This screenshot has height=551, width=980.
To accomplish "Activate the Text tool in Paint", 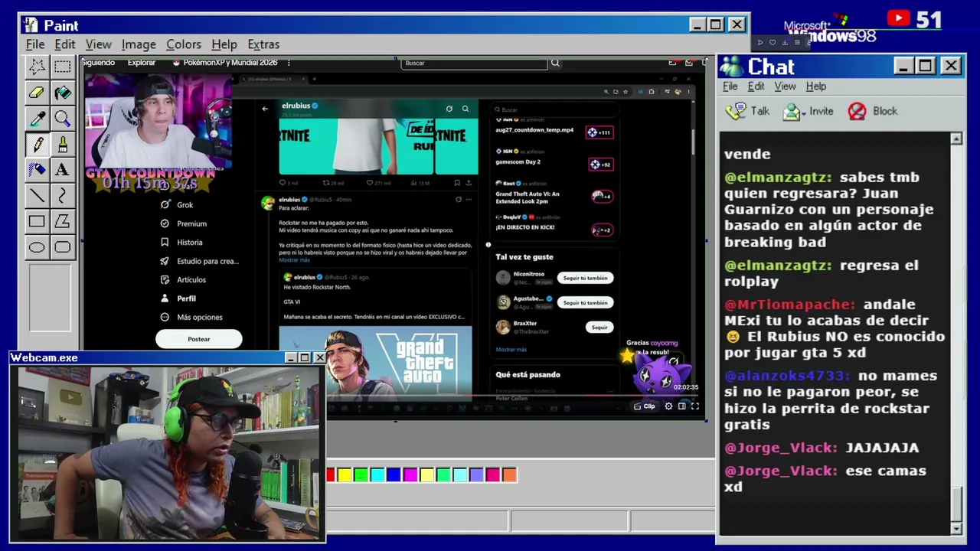I will point(62,170).
